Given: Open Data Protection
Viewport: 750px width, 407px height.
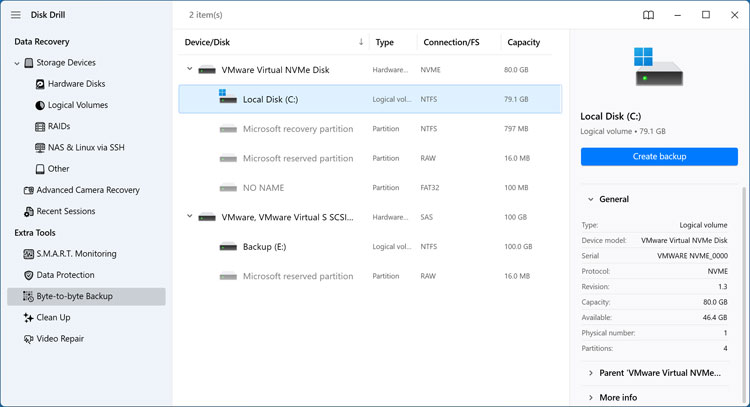Looking at the screenshot, I should pos(66,275).
